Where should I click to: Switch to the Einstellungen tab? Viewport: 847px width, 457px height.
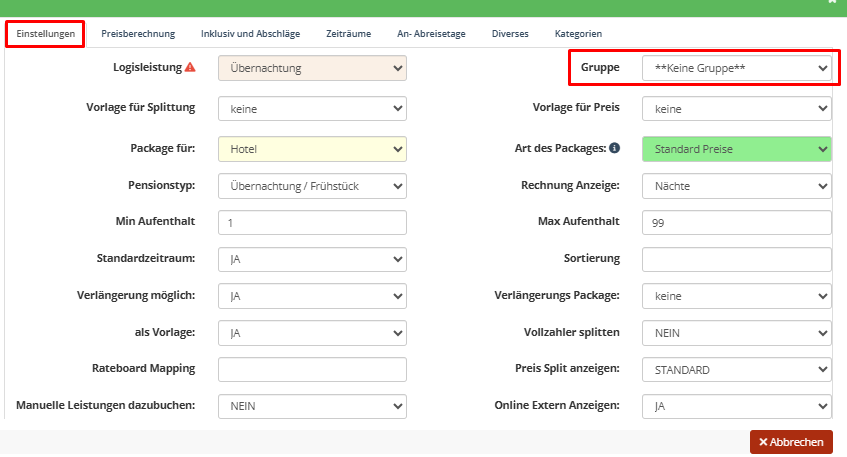click(x=45, y=33)
